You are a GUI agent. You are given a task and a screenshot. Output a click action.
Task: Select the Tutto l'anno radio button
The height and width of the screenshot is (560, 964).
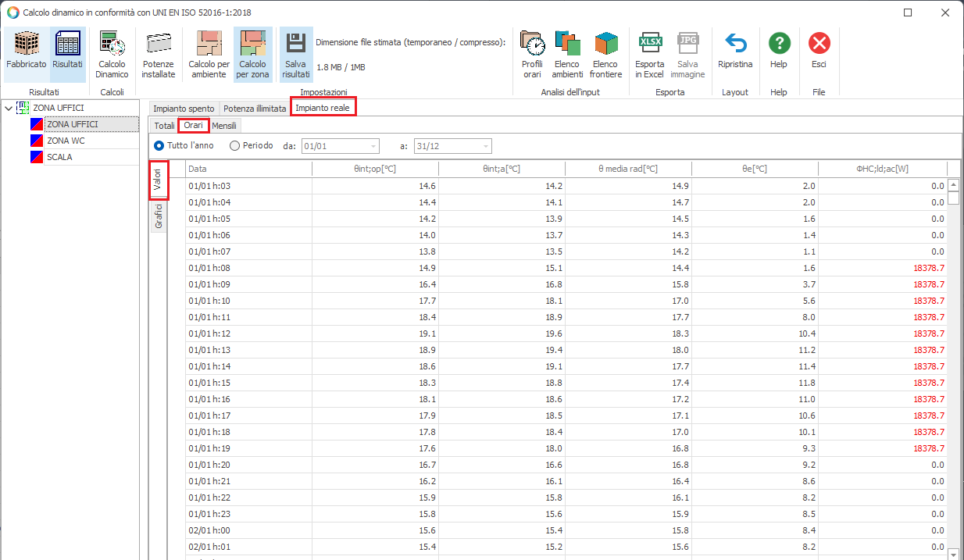[x=159, y=145]
